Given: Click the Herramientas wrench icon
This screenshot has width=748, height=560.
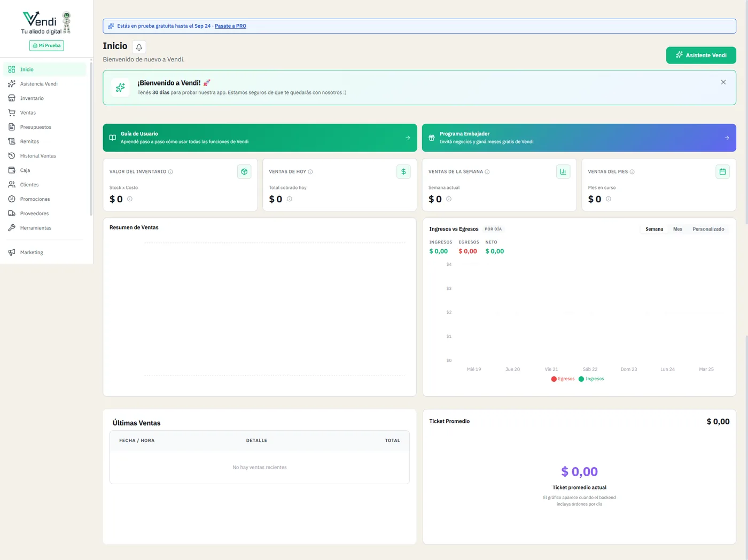Looking at the screenshot, I should point(12,228).
